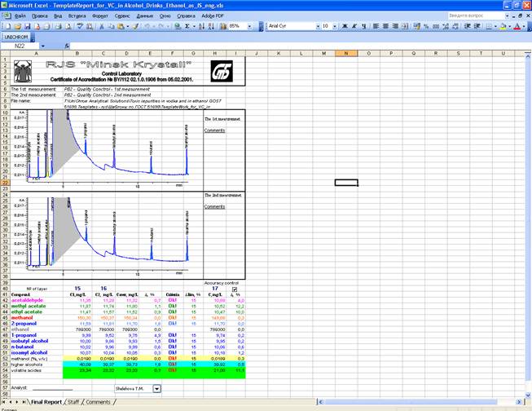532x411 pixels.
Task: Toggle Italic (К) formatting
Action: tap(354, 26)
